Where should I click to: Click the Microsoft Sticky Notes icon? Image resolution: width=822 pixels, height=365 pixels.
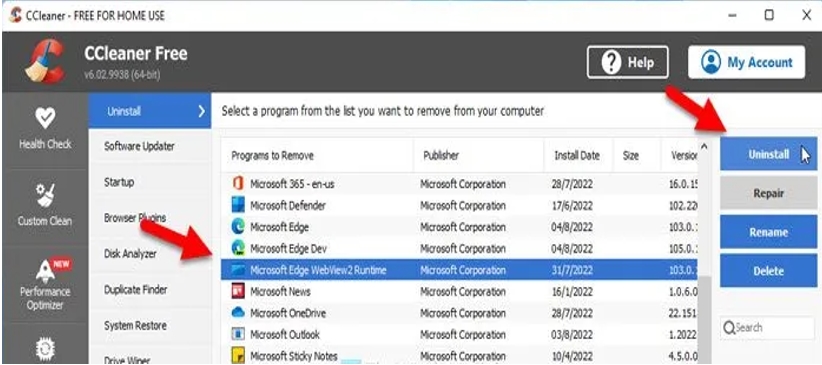coord(238,356)
